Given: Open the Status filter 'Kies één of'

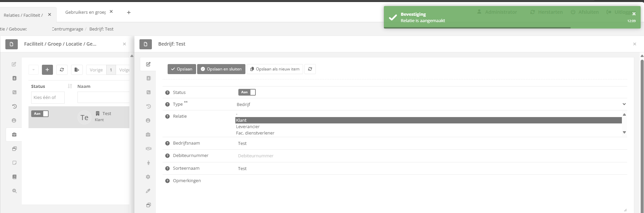Looking at the screenshot, I should pos(48,98).
